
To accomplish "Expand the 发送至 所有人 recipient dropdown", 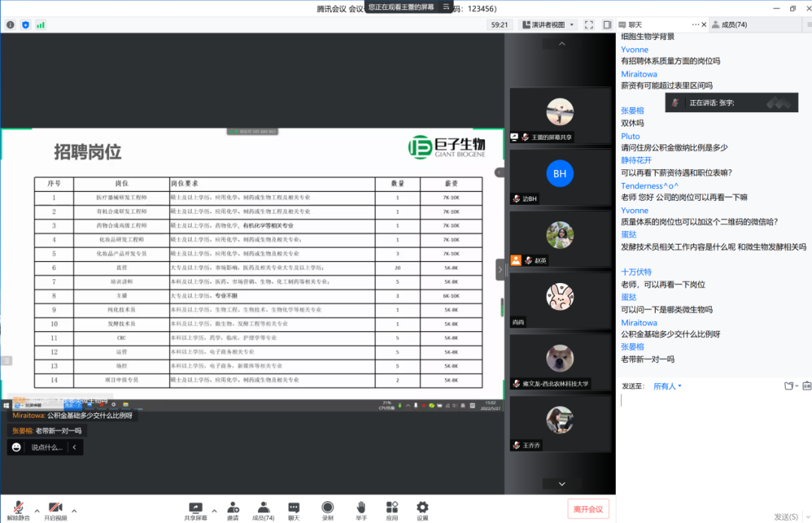I will (x=668, y=386).
